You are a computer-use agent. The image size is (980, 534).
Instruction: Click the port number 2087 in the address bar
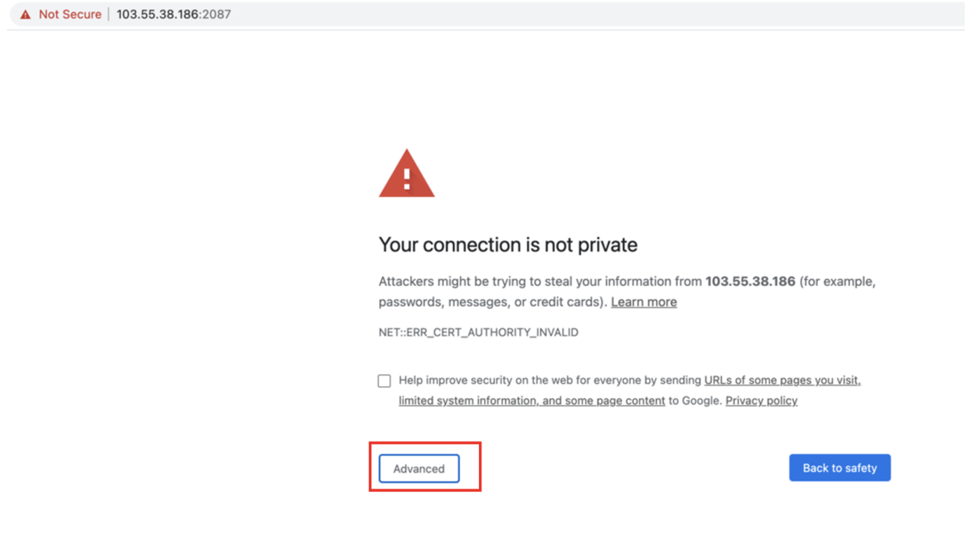(x=217, y=13)
